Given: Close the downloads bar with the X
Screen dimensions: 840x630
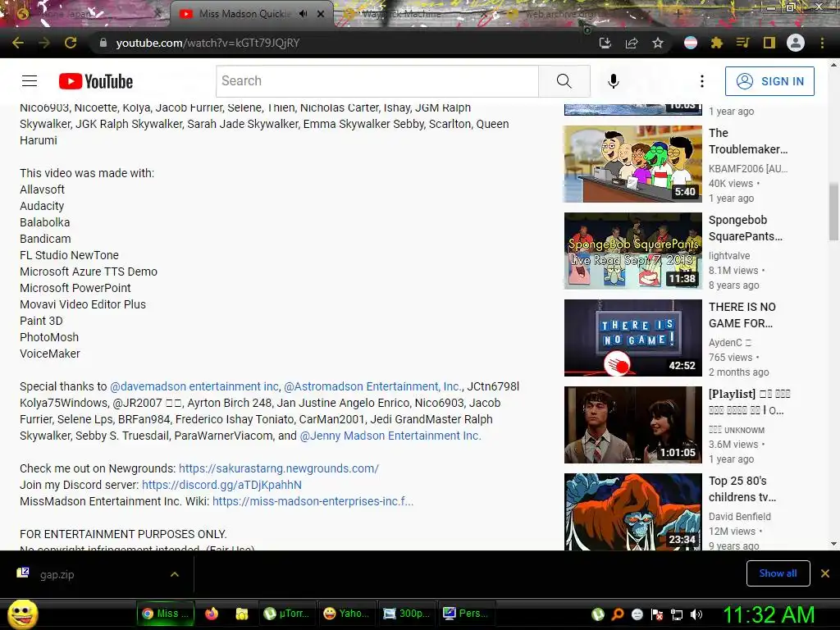Looking at the screenshot, I should coord(825,573).
